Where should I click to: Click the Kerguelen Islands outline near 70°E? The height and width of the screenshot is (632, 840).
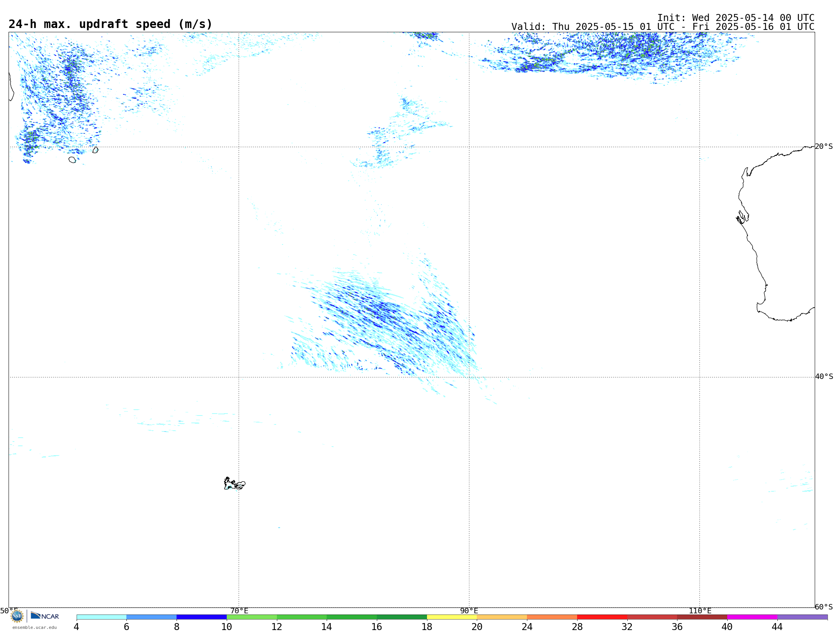coord(234,484)
